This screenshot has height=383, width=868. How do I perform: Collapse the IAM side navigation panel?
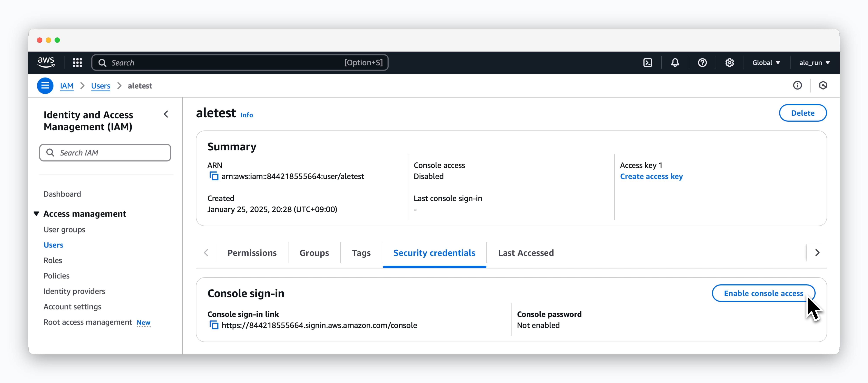coord(166,114)
